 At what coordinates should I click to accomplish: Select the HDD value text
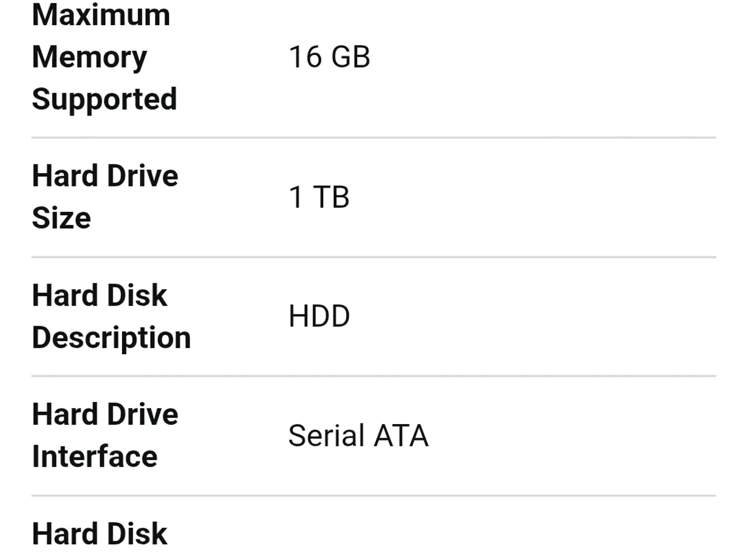319,317
